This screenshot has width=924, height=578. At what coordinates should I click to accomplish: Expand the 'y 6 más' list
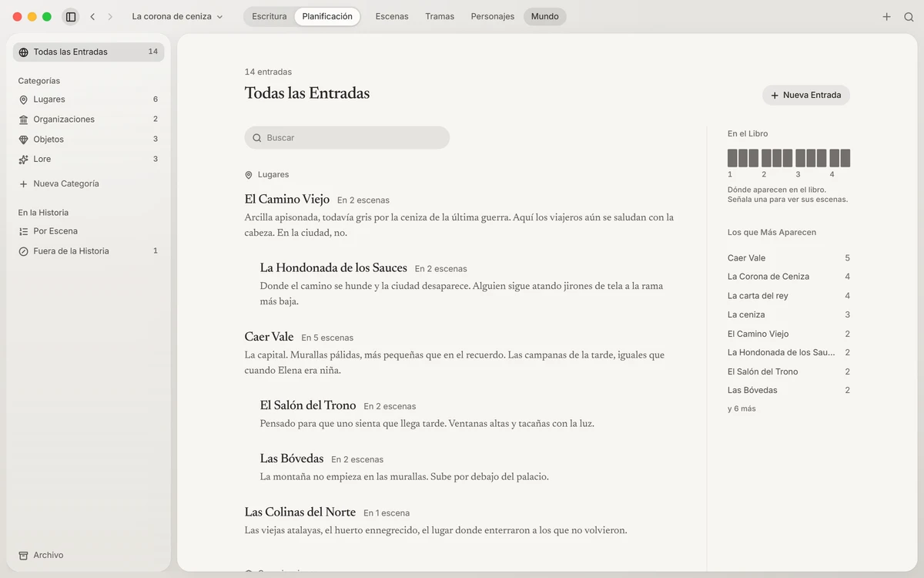click(742, 408)
